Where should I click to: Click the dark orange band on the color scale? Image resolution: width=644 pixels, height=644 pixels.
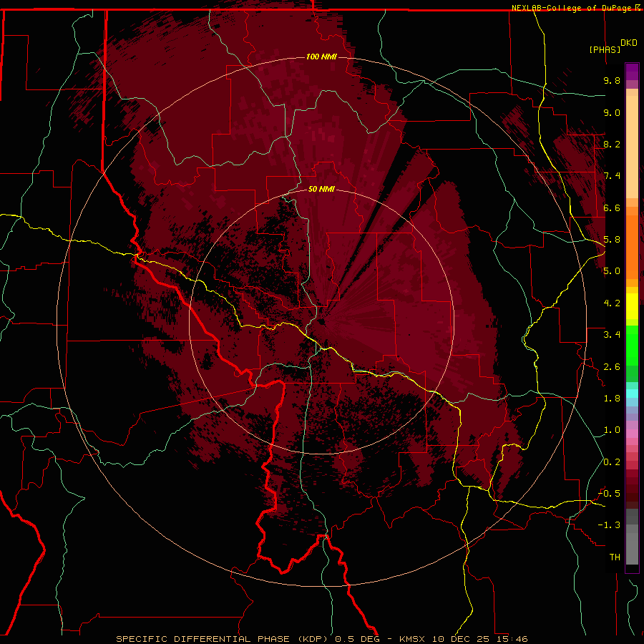click(632, 246)
